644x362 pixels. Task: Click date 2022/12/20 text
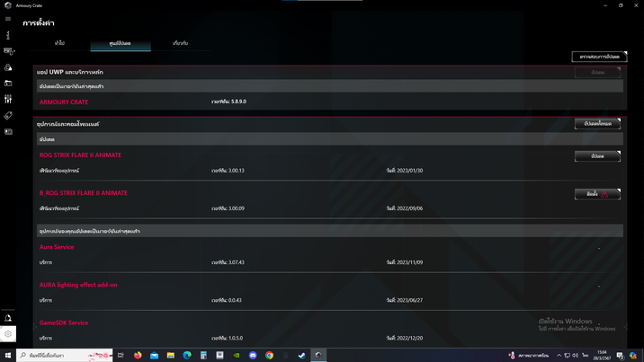tap(405, 339)
